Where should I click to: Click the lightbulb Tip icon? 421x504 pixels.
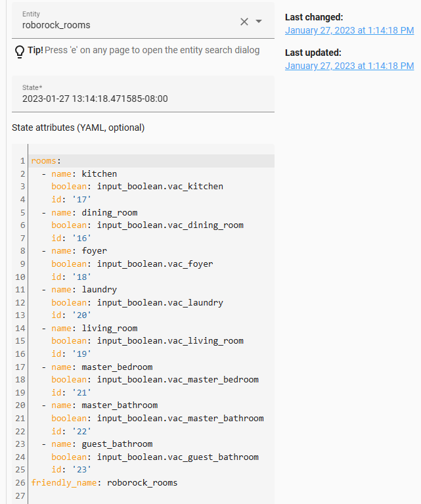pos(20,51)
